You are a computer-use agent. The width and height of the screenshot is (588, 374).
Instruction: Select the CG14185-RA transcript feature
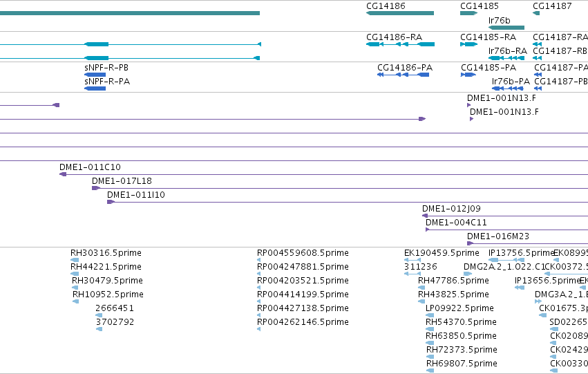click(468, 44)
